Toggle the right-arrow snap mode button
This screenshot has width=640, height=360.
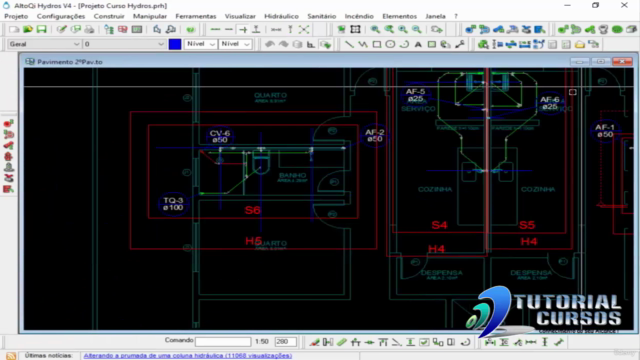242,29
